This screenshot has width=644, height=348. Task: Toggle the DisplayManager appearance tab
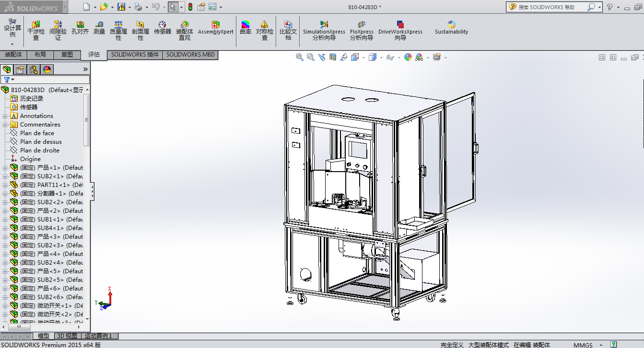47,70
